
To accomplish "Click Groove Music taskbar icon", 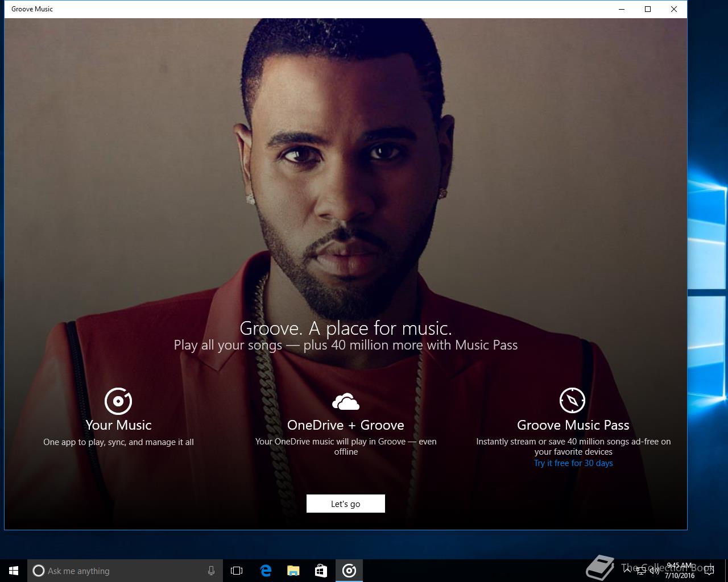I will 349,571.
